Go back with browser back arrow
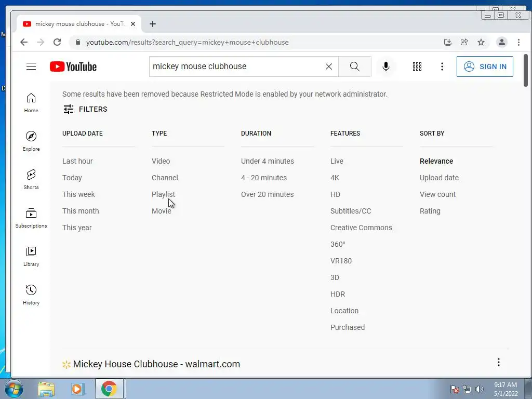 24,42
